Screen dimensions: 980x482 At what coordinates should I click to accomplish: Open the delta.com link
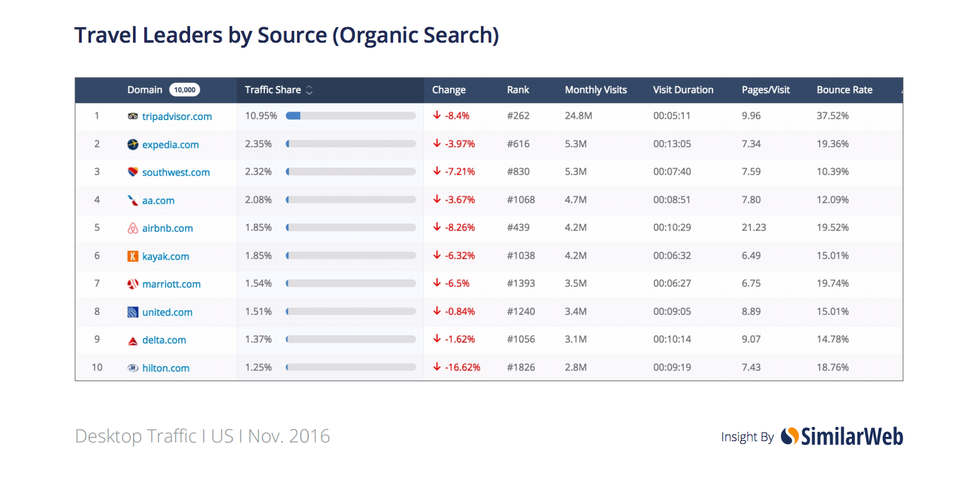[164, 340]
